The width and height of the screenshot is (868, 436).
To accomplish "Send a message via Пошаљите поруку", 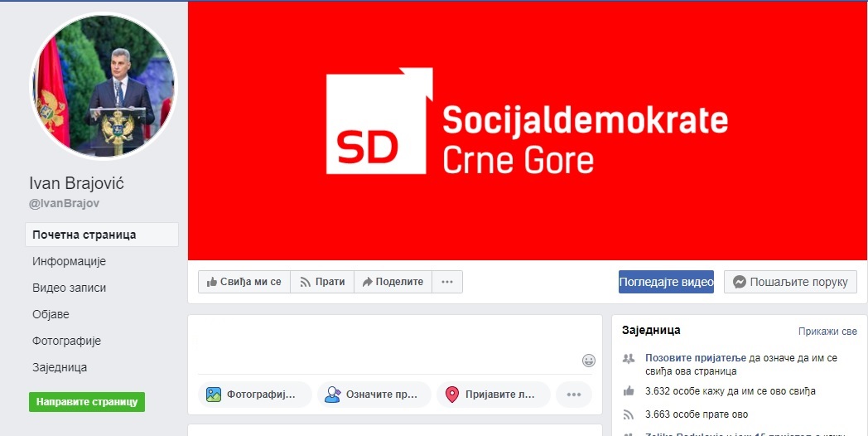I will pyautogui.click(x=790, y=282).
